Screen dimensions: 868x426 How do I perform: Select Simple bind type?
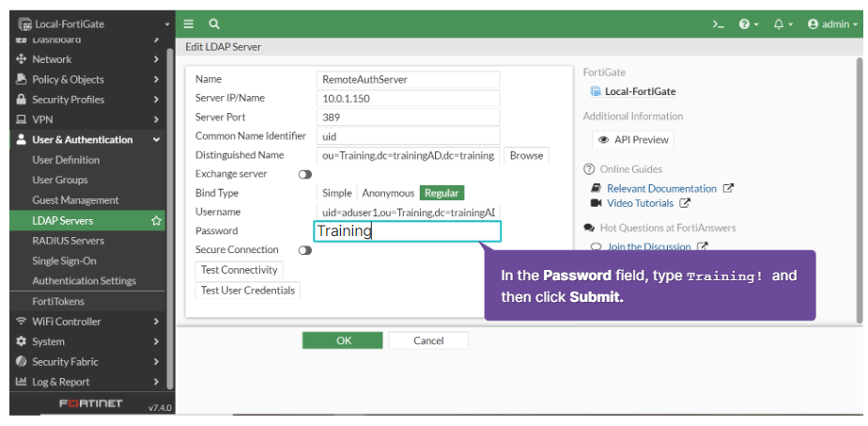337,193
